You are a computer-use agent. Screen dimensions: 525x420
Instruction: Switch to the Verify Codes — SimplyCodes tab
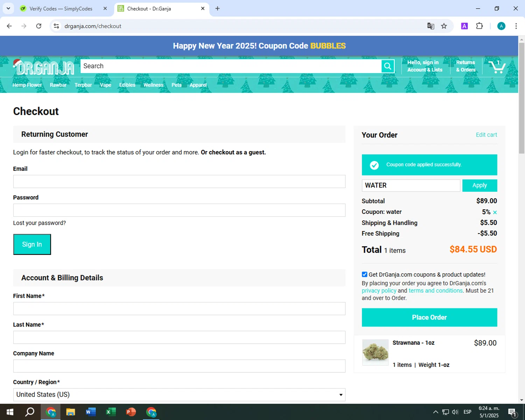point(60,8)
